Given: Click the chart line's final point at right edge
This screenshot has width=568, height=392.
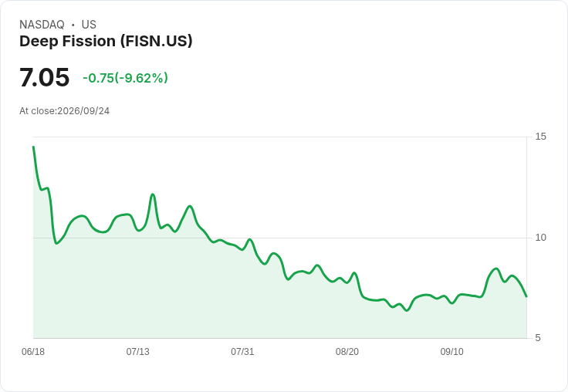Looking at the screenshot, I should (526, 297).
